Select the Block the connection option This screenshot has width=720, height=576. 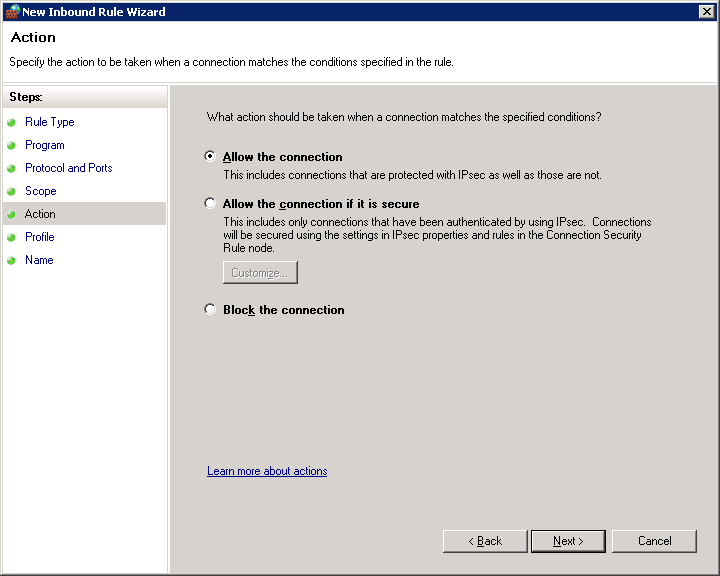tap(210, 309)
